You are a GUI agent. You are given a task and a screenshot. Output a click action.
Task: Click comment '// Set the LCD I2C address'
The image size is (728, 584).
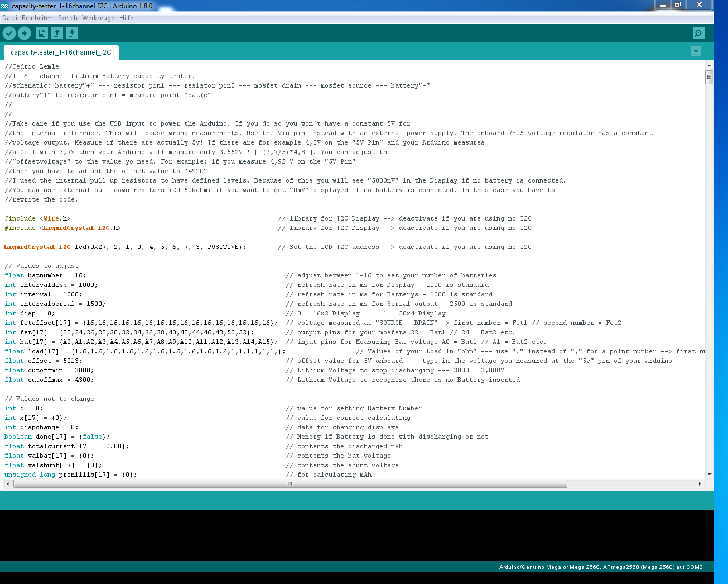tap(329, 247)
